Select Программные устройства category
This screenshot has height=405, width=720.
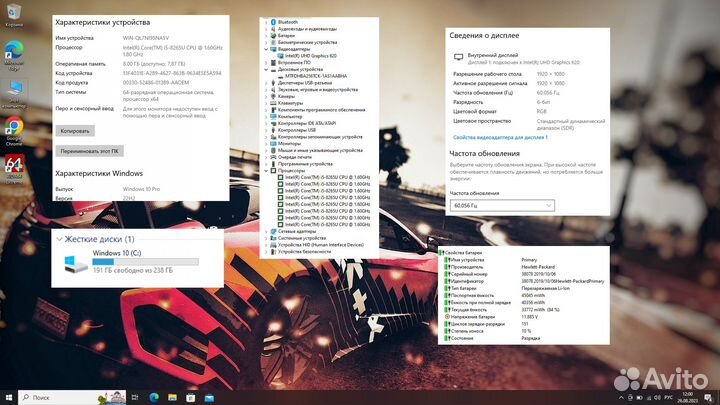tap(305, 164)
